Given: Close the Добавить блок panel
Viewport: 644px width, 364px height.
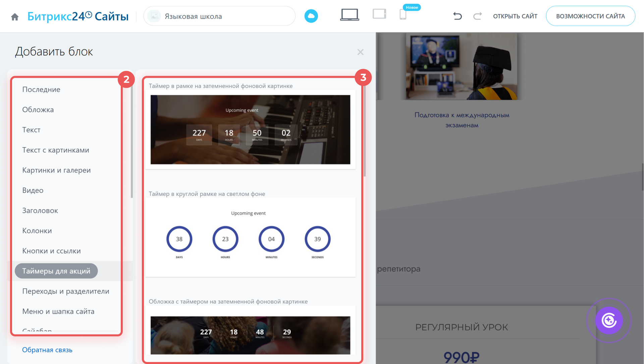Looking at the screenshot, I should point(360,52).
